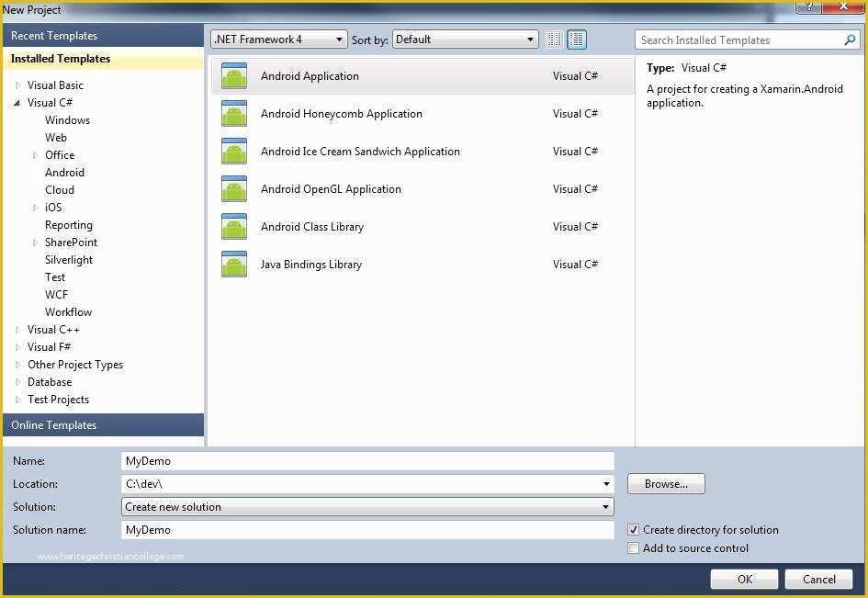868x598 pixels.
Task: Expand the Visual F# node
Action: [x=17, y=347]
